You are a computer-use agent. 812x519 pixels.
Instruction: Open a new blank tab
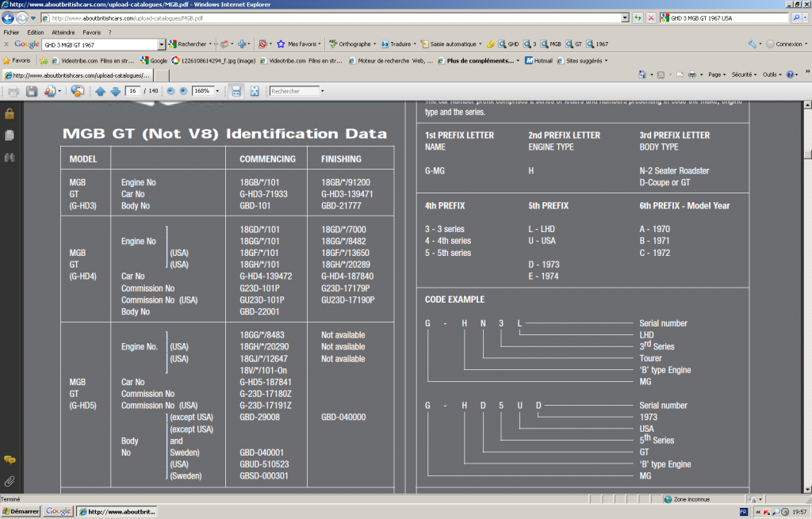162,75
